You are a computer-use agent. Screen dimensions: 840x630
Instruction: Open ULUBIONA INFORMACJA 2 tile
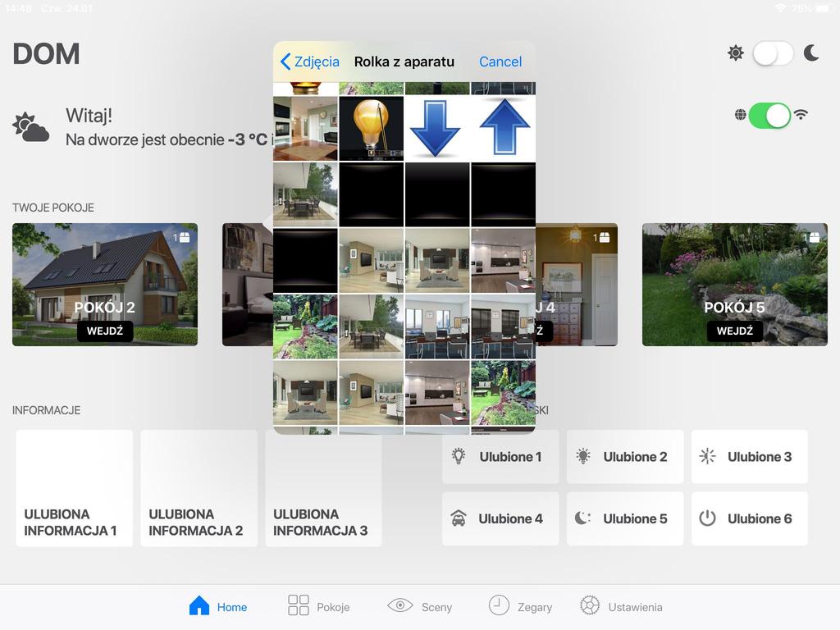click(199, 488)
